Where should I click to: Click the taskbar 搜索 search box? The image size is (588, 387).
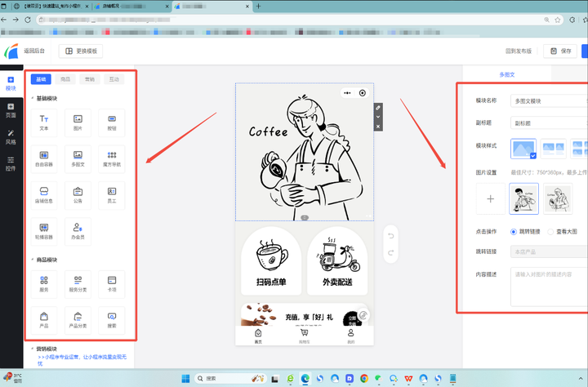[x=231, y=378]
